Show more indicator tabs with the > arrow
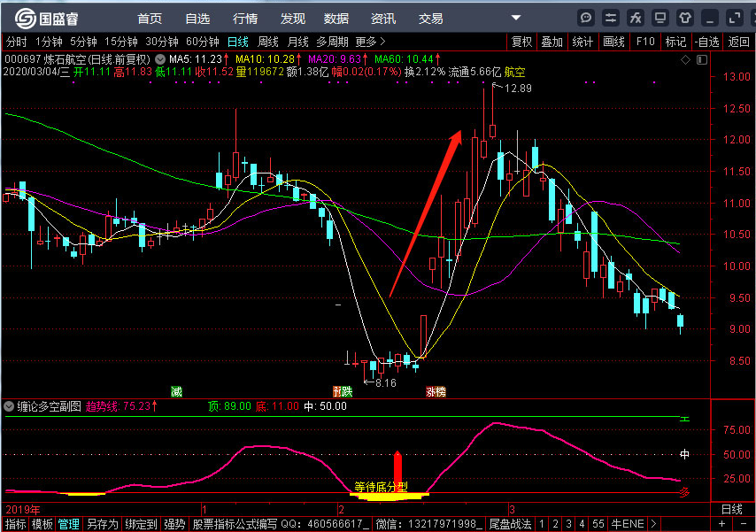 pyautogui.click(x=653, y=524)
